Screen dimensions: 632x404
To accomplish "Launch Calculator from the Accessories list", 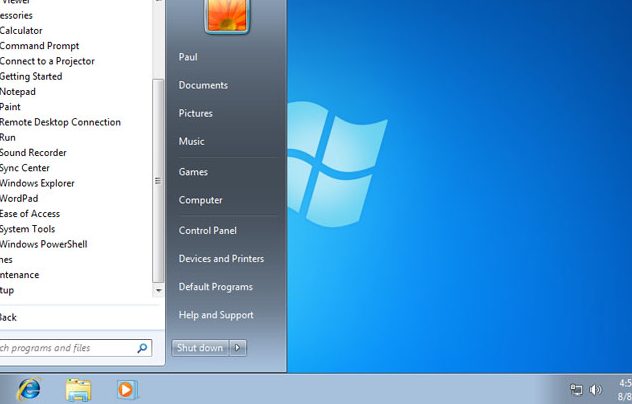I will point(21,30).
